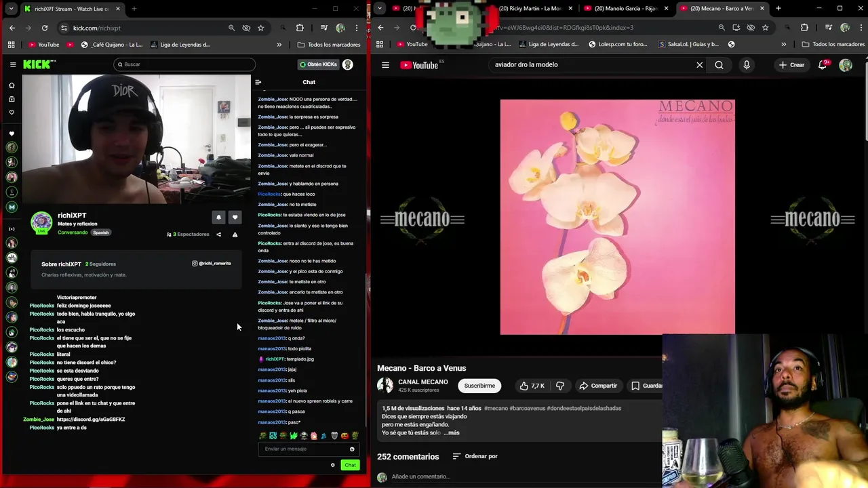Image resolution: width=868 pixels, height=488 pixels.
Task: Open CANAL MECANO channel avatar
Action: click(x=385, y=386)
